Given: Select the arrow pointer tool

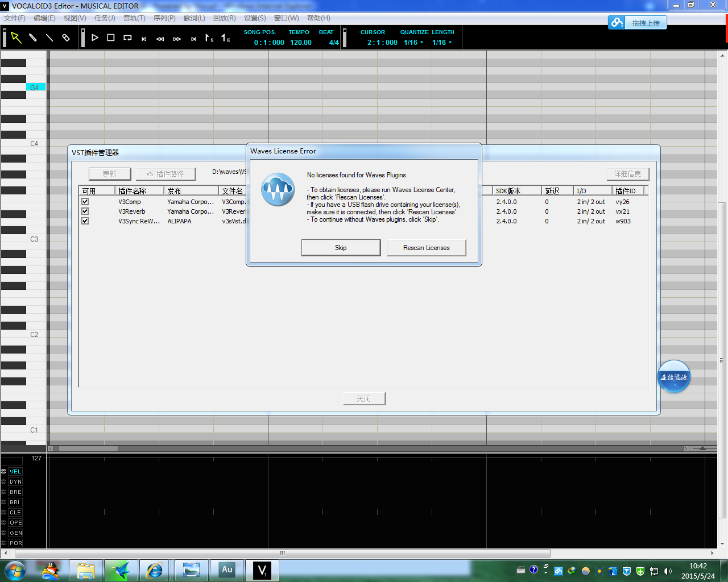Looking at the screenshot, I should click(16, 38).
